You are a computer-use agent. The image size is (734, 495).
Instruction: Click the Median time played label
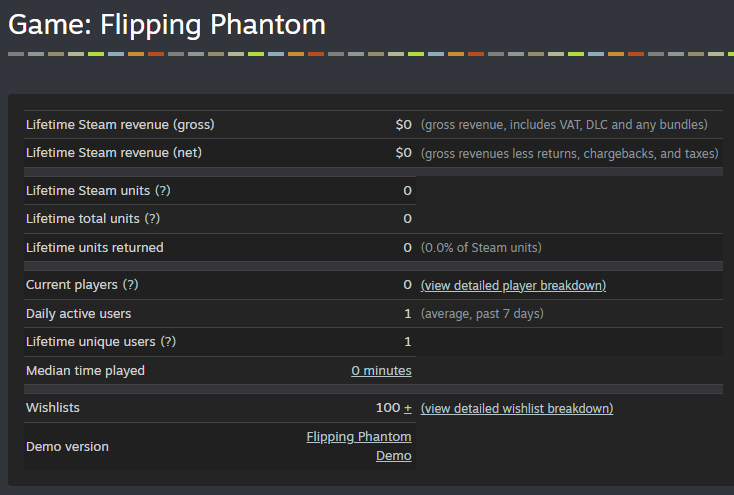(85, 371)
